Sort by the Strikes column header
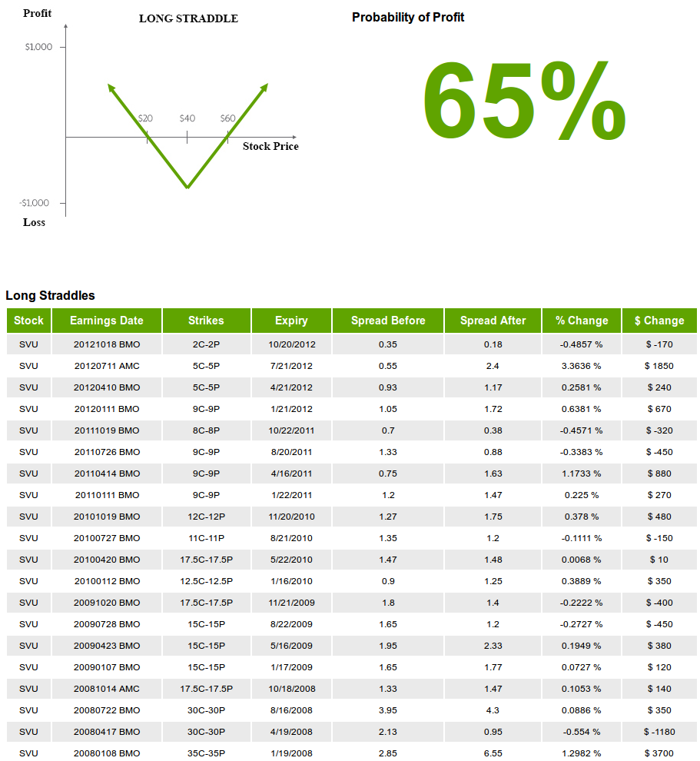This screenshot has height=761, width=700. click(206, 321)
